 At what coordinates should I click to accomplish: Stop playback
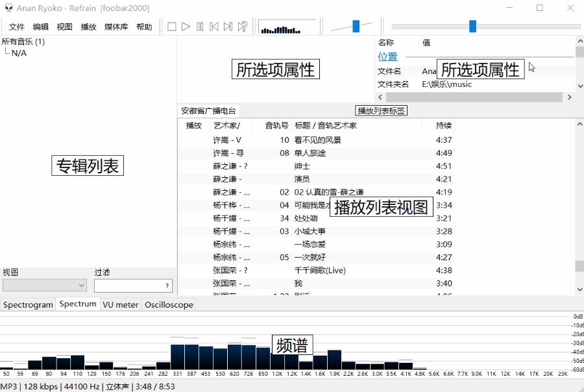pyautogui.click(x=171, y=27)
